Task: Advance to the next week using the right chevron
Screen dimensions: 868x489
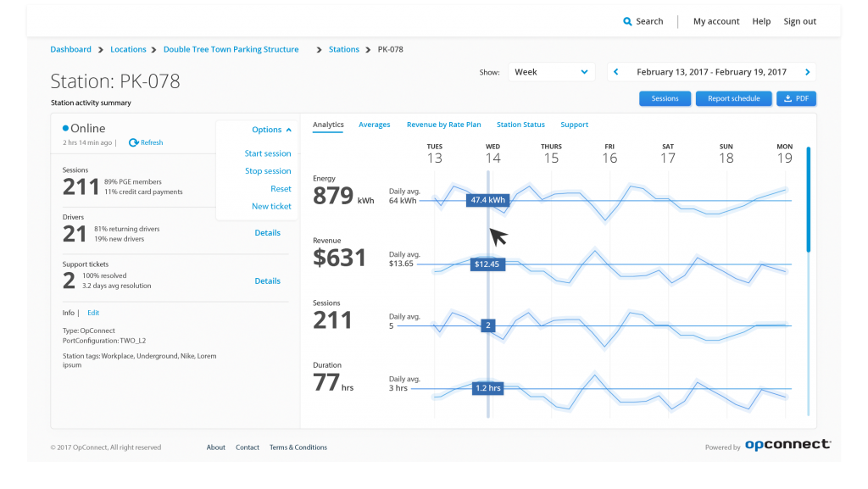Action: 807,72
